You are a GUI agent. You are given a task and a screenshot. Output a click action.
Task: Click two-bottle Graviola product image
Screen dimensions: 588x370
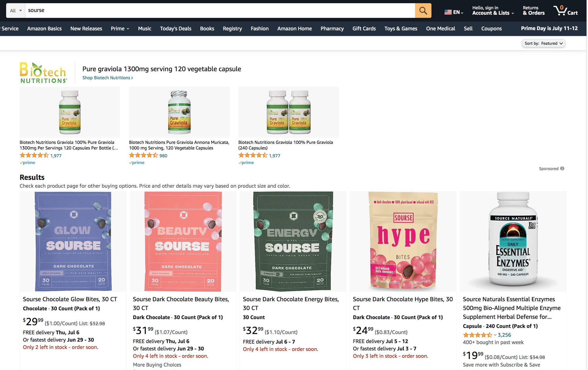[288, 112]
